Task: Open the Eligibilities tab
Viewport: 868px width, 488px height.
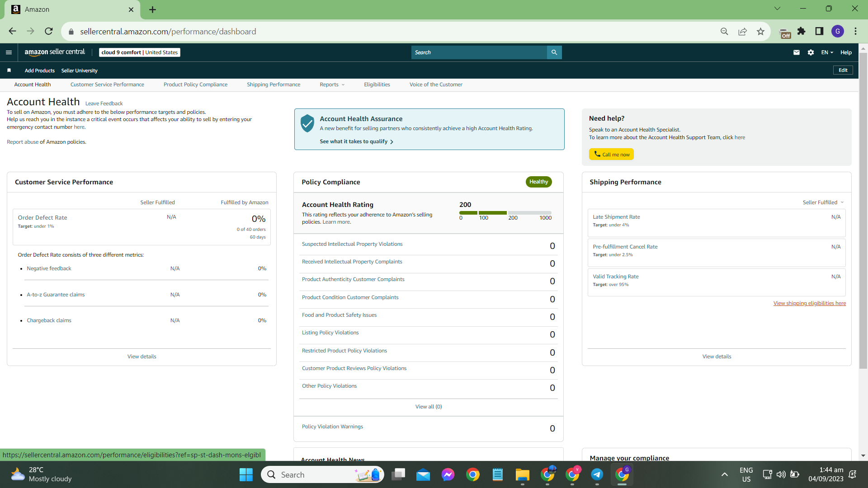Action: [x=377, y=84]
